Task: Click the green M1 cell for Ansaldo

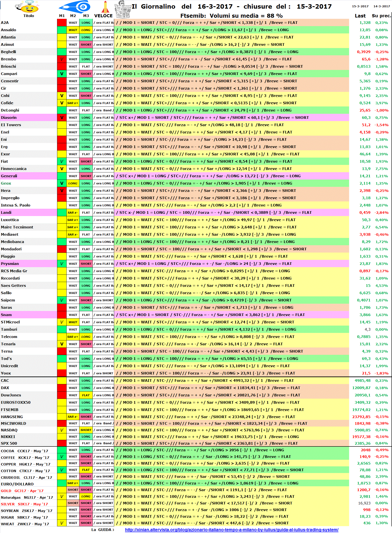Action: (62, 30)
